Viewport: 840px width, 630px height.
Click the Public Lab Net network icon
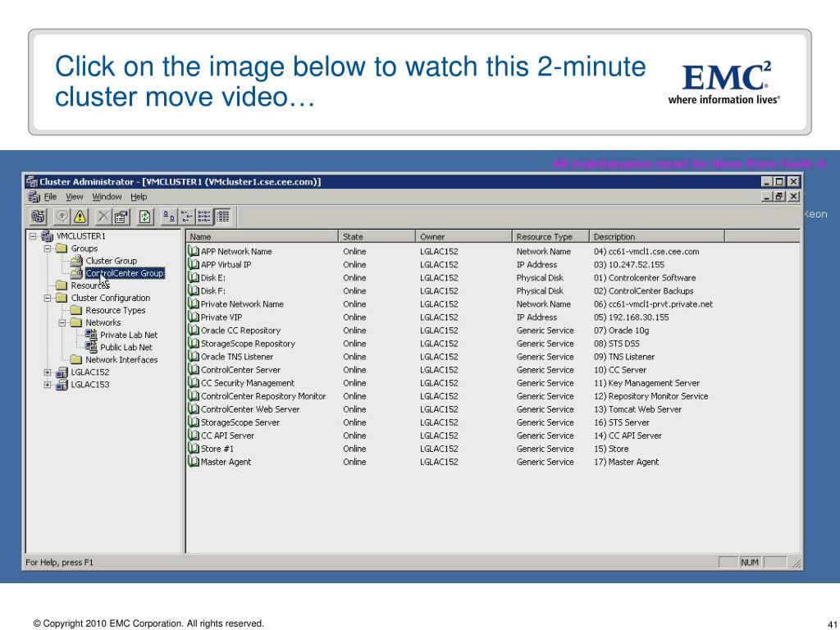pyautogui.click(x=91, y=347)
